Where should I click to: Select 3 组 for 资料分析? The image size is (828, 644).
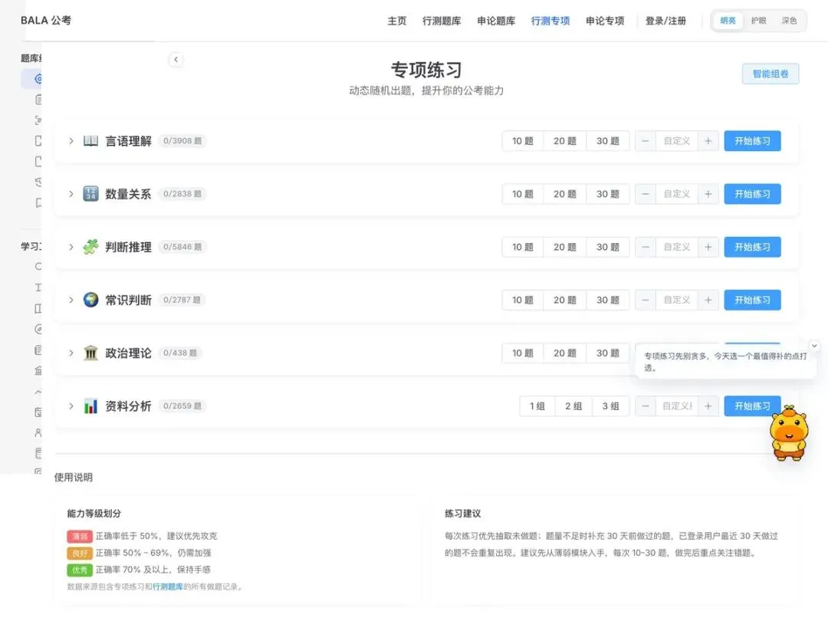(x=610, y=406)
